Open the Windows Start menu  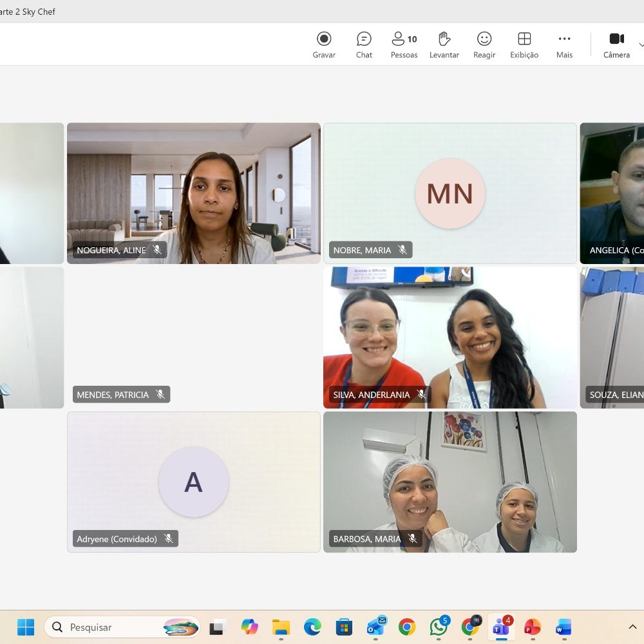(x=26, y=627)
